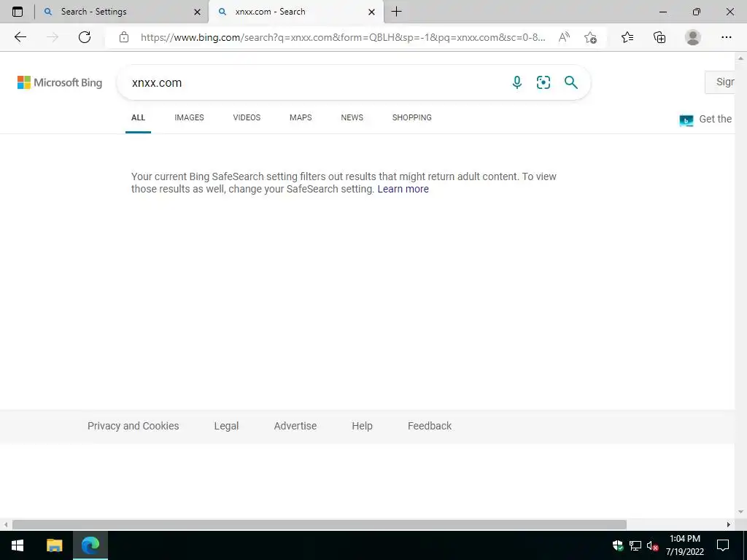Open Windows Security tray icon
This screenshot has height=560, width=747.
coord(618,545)
